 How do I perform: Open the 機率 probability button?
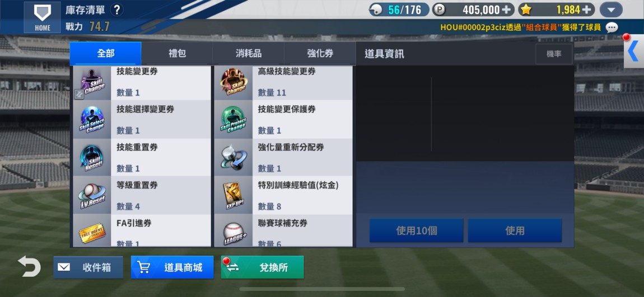pos(554,54)
